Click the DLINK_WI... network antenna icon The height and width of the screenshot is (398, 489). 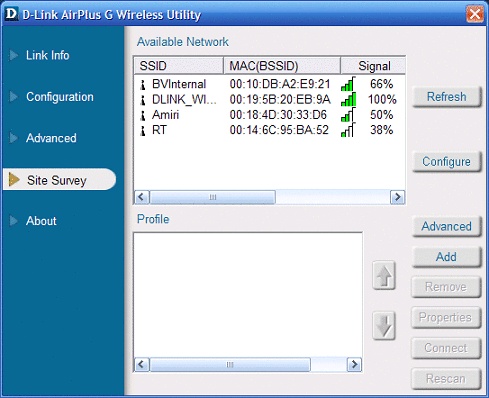[x=143, y=100]
